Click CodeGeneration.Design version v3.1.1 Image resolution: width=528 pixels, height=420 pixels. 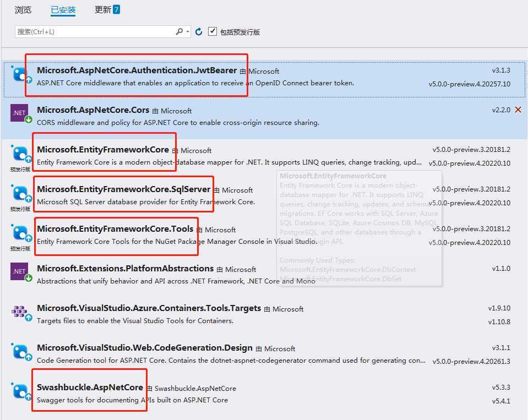click(501, 348)
